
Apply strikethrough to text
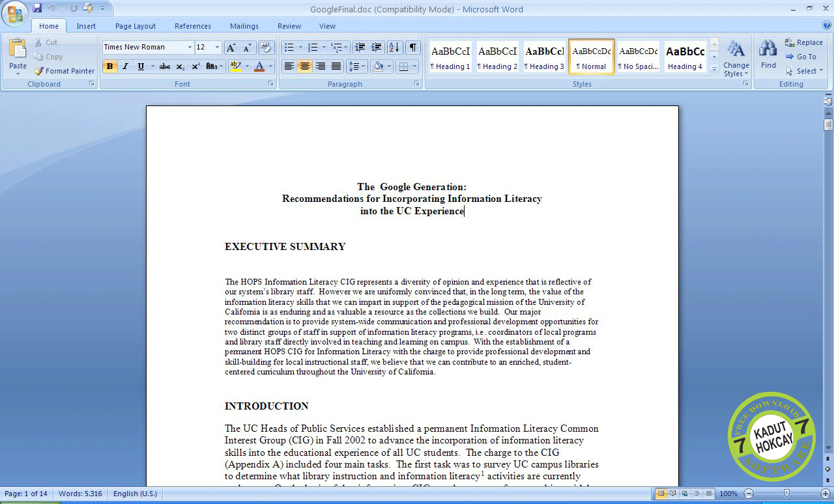pos(165,66)
